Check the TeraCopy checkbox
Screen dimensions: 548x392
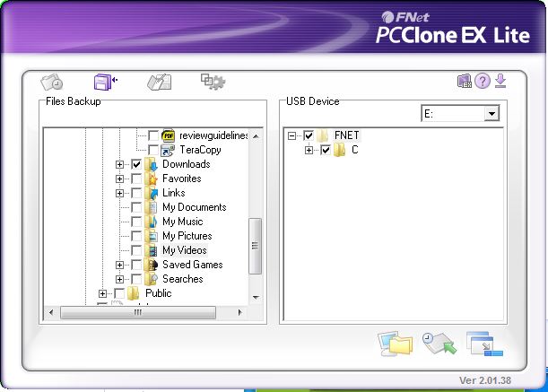(x=153, y=150)
